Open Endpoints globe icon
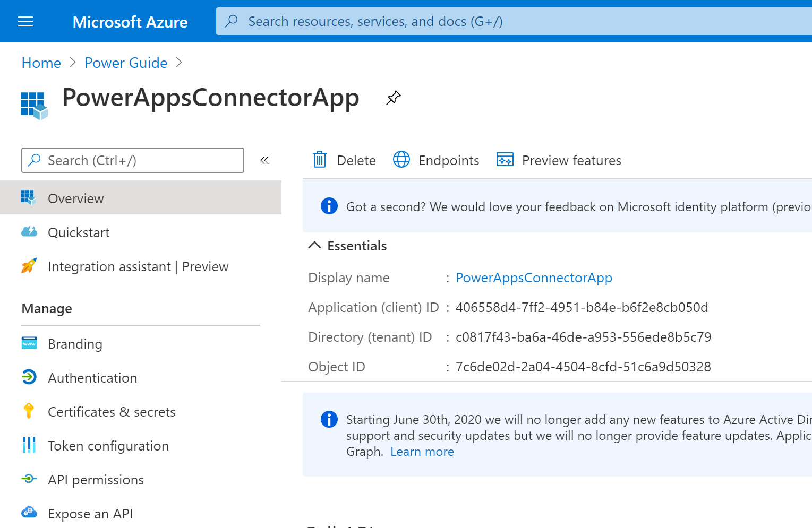The height and width of the screenshot is (528, 812). (401, 160)
